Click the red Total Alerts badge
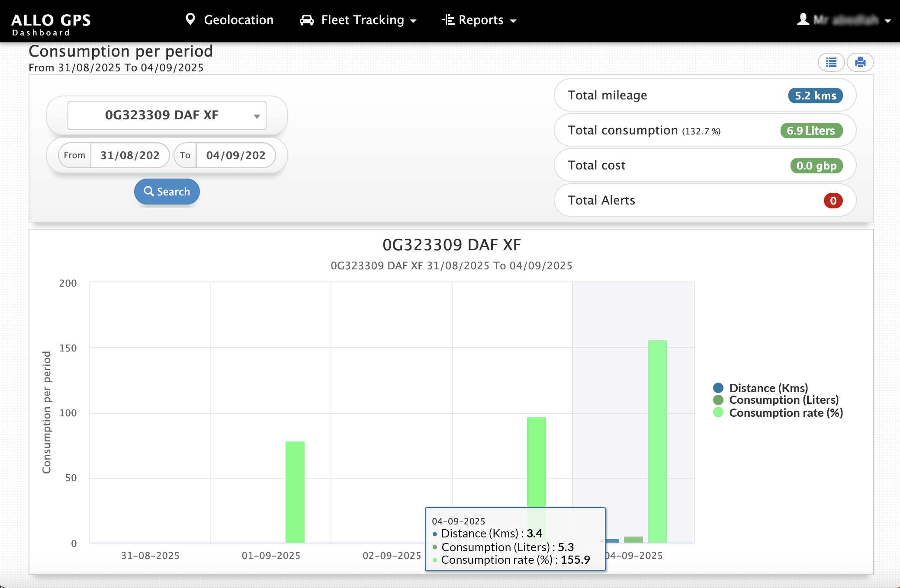The image size is (900, 588). click(833, 201)
